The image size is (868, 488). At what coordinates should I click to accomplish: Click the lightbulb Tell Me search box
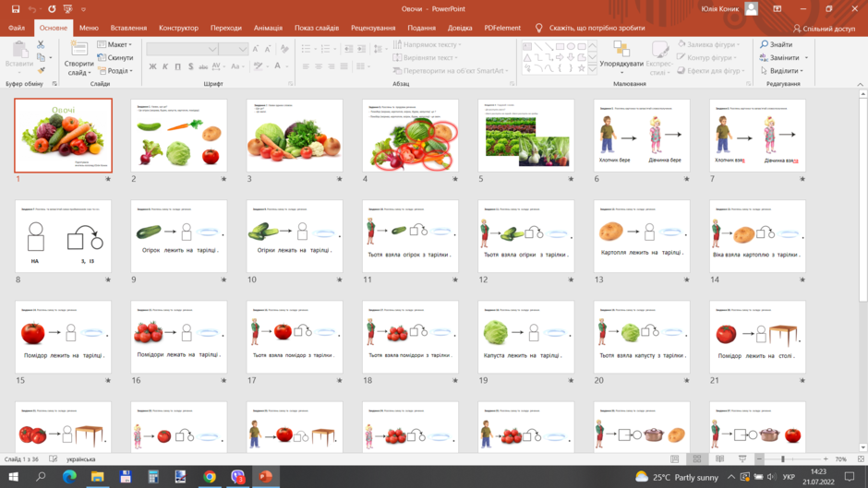[x=591, y=28]
